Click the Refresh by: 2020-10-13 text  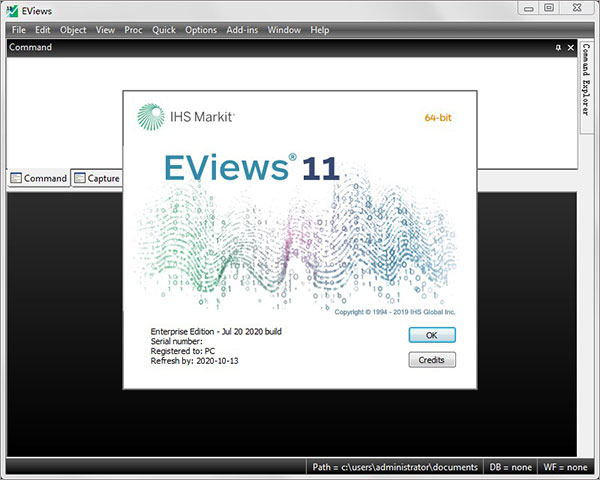click(194, 361)
